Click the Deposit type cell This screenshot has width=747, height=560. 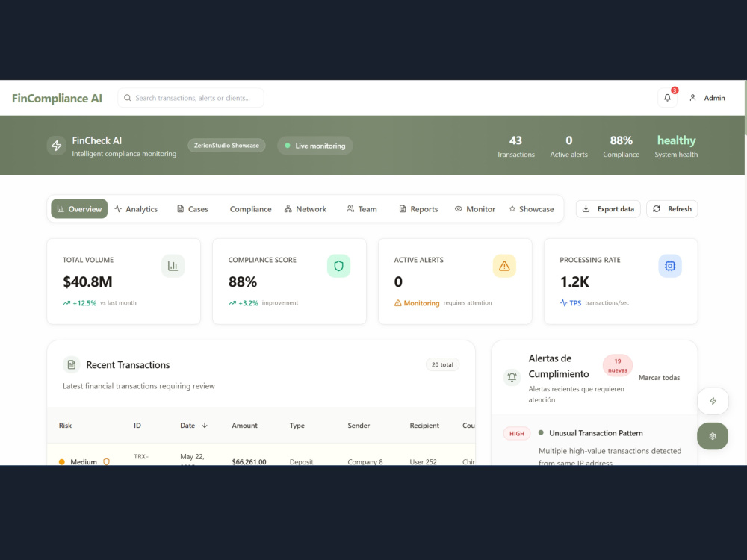301,461
